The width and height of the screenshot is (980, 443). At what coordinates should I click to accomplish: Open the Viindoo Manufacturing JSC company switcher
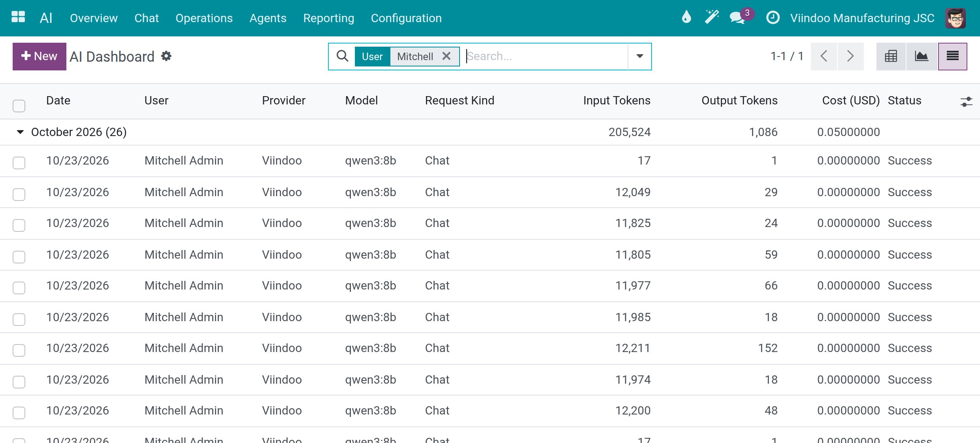pyautogui.click(x=862, y=18)
